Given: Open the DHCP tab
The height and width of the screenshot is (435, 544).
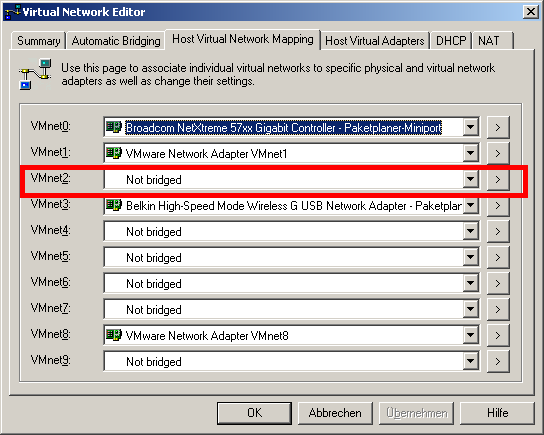Looking at the screenshot, I should coord(451,41).
